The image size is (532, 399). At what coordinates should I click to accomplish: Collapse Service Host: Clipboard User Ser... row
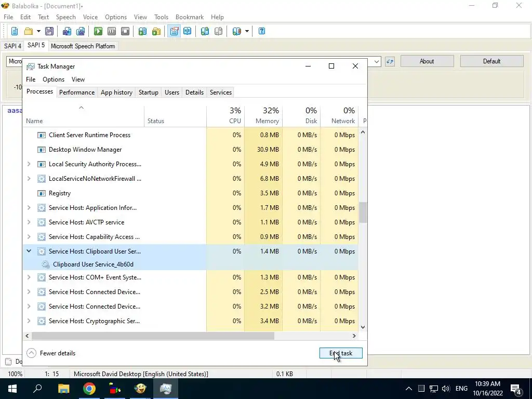coord(29,251)
